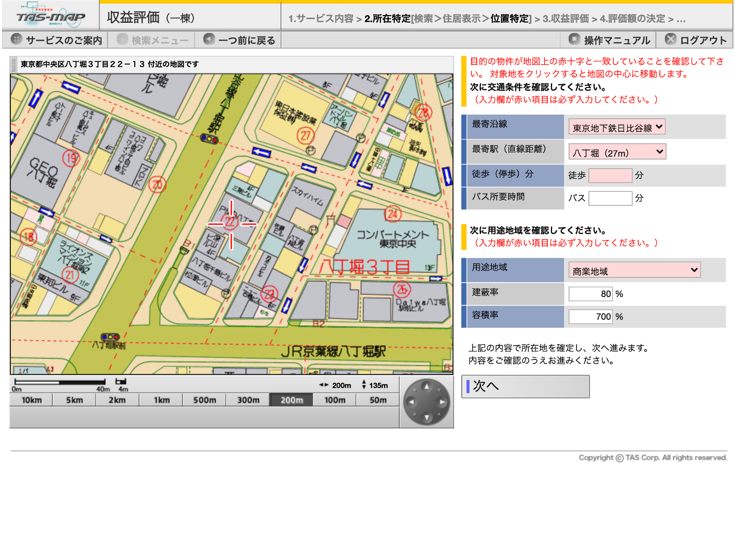Switch map scale to 1km
Screen dimensions: 735x560
pyautogui.click(x=160, y=400)
